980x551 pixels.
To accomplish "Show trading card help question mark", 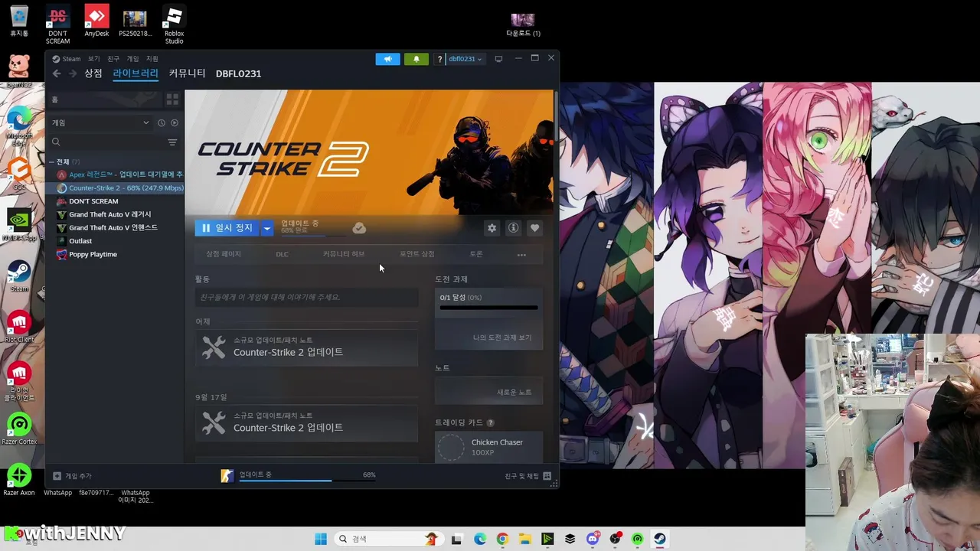I will [x=490, y=422].
